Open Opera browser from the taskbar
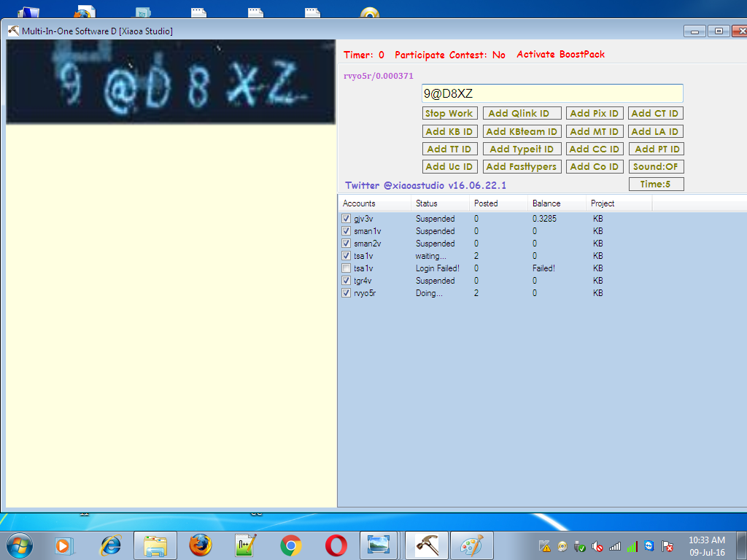 (336, 545)
